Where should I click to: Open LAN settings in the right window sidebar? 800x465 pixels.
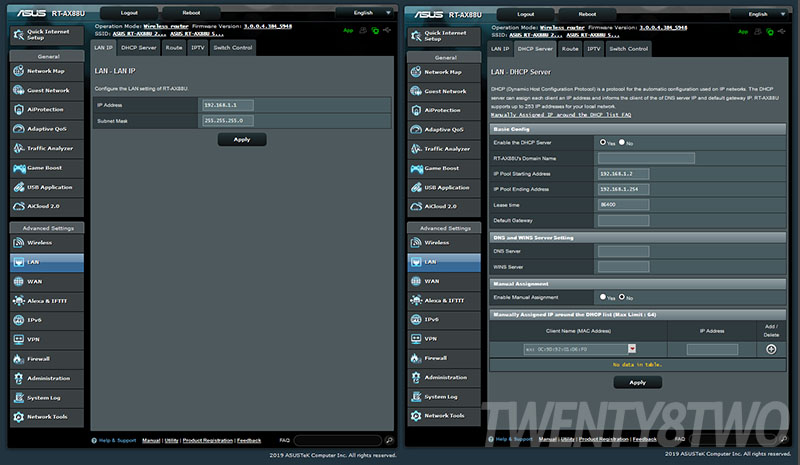(x=444, y=262)
